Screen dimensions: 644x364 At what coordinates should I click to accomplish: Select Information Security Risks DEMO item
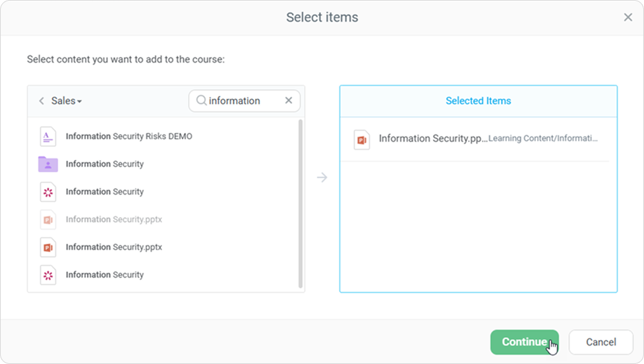[129, 136]
